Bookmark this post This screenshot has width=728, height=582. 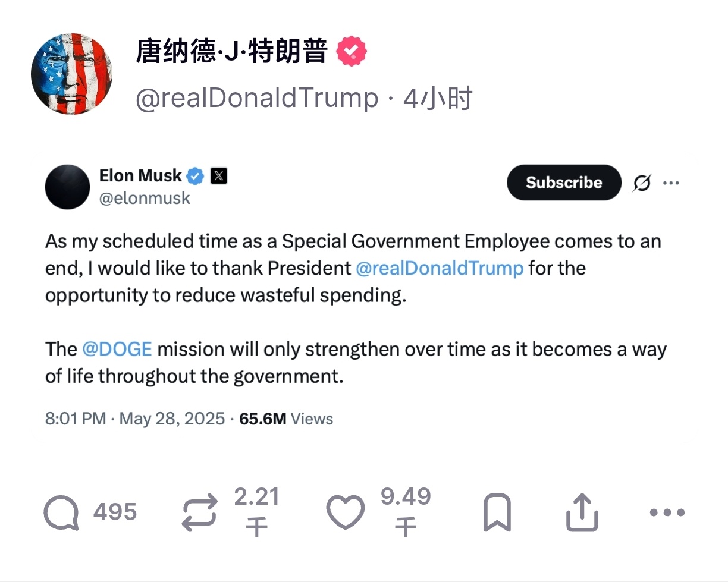[497, 512]
